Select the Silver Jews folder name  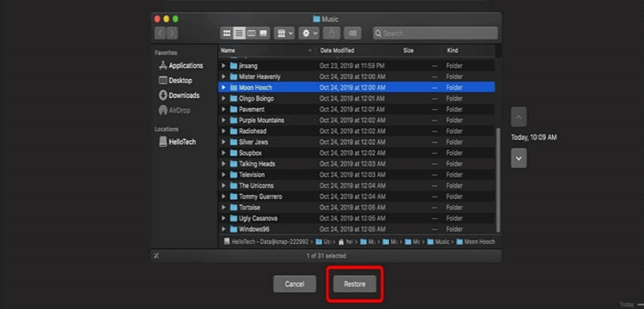click(x=253, y=142)
